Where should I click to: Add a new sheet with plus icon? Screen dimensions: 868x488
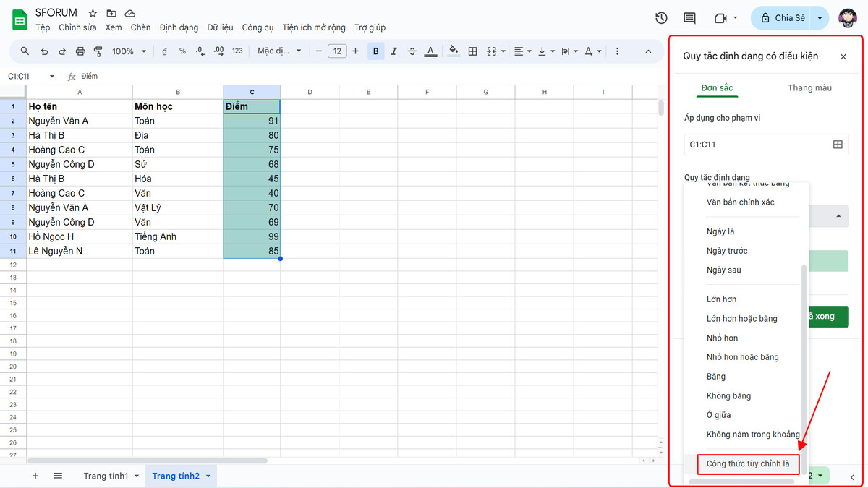(x=35, y=476)
